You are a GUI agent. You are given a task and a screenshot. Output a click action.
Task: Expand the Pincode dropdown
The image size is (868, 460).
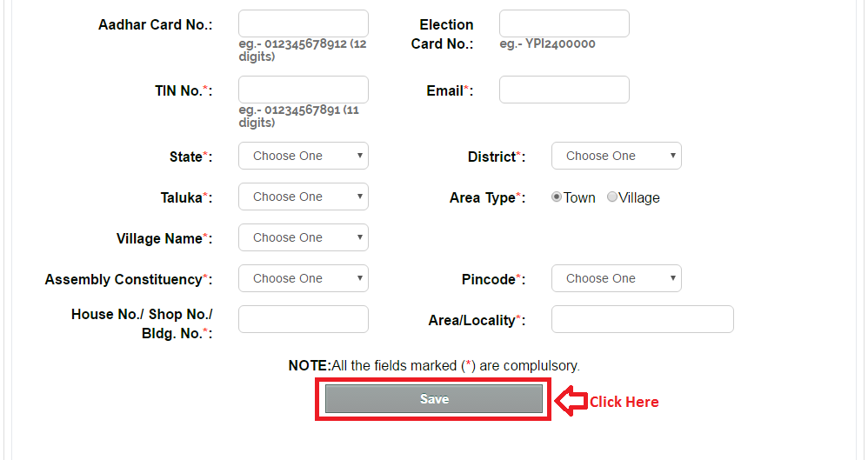pyautogui.click(x=616, y=279)
